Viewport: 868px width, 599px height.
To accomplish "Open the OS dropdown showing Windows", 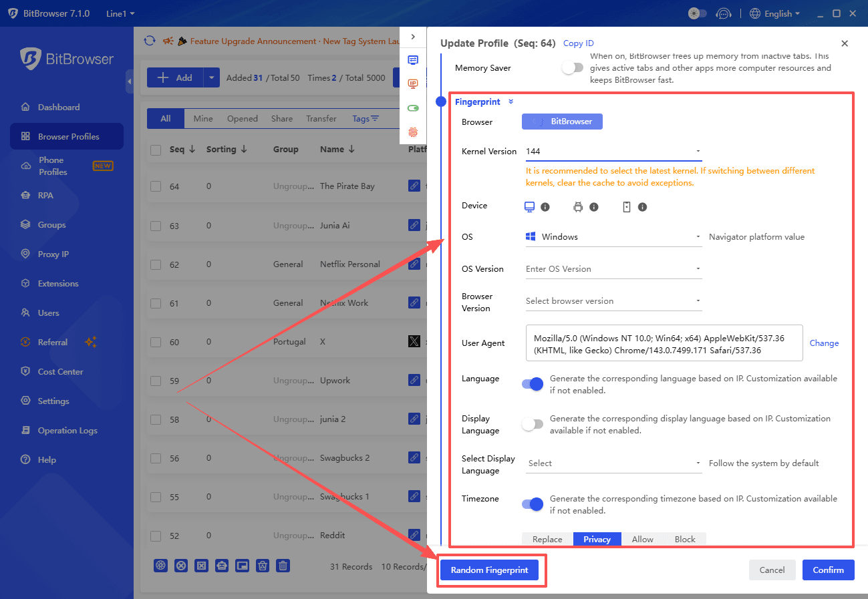I will (x=613, y=237).
